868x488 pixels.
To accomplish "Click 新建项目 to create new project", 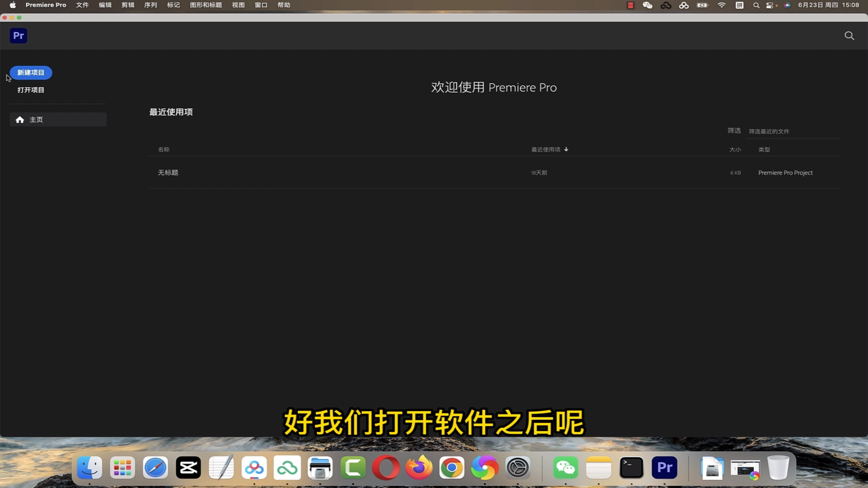I will (31, 72).
